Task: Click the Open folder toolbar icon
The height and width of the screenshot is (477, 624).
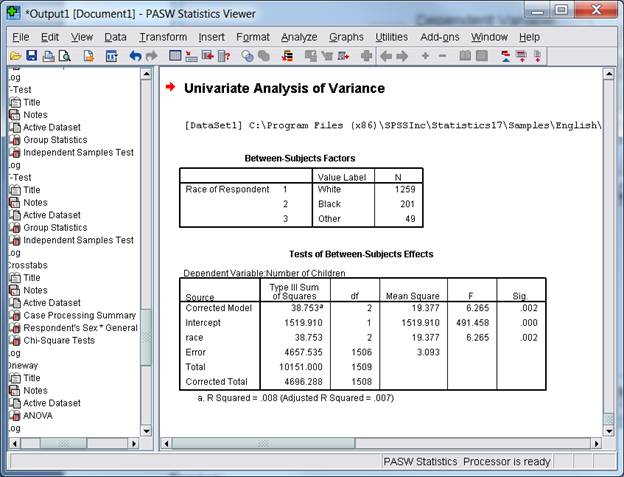Action: point(16,56)
